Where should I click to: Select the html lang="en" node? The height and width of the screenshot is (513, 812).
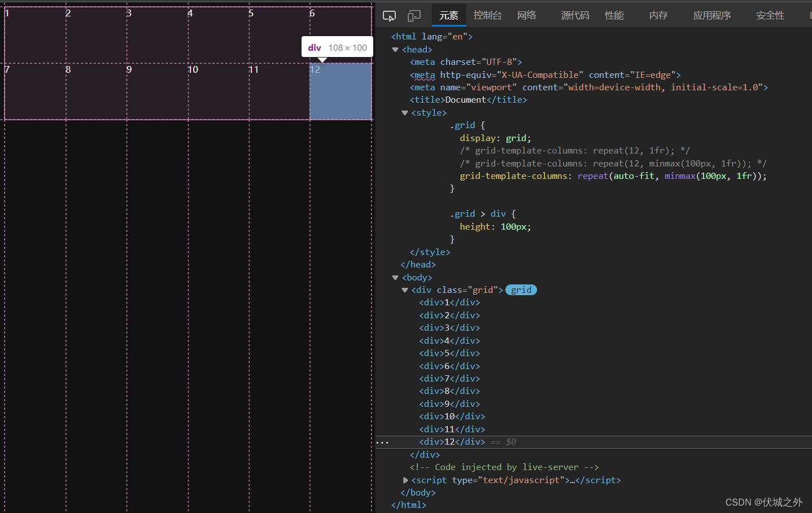click(432, 37)
